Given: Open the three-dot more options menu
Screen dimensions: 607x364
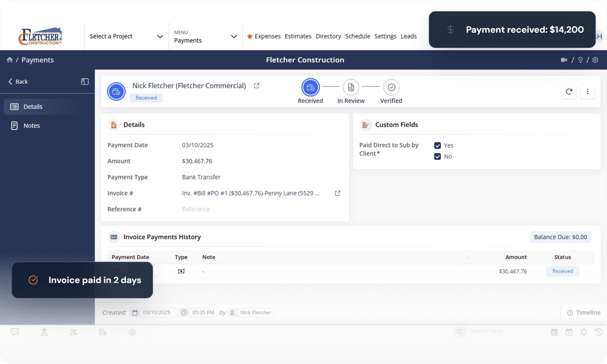Looking at the screenshot, I should click(x=588, y=91).
